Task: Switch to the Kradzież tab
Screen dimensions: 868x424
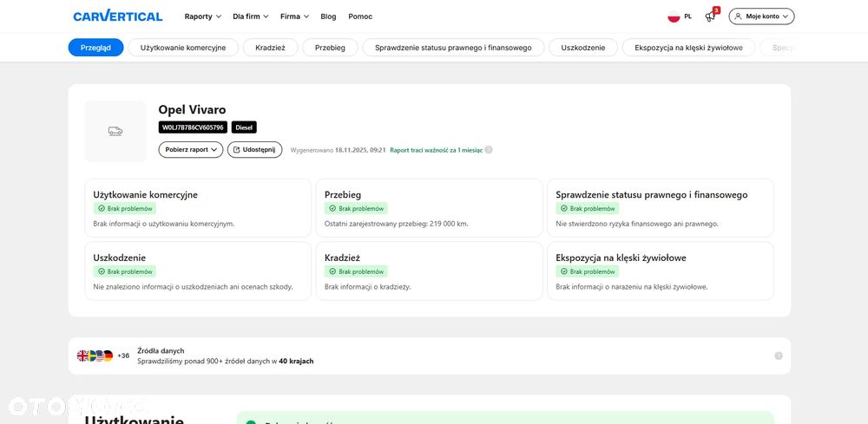Action: (x=270, y=48)
